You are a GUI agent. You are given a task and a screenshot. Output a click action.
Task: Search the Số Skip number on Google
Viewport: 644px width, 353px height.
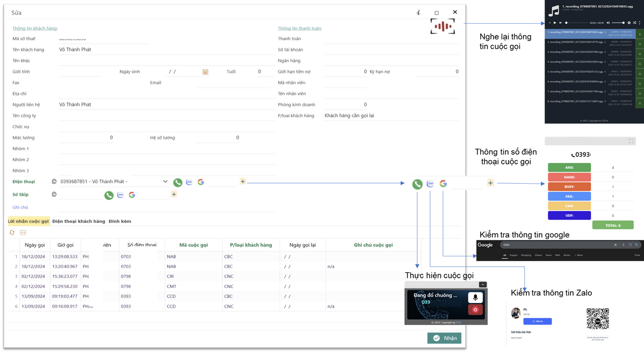[x=132, y=195]
